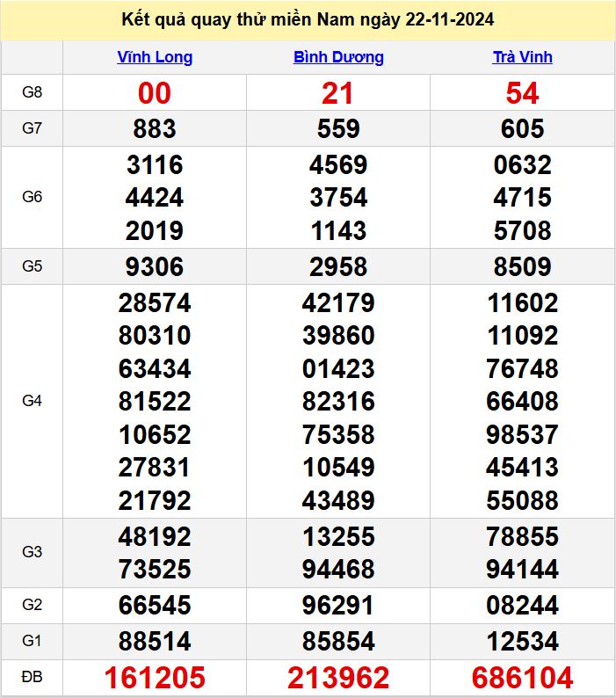Click G4 number 11092
Viewport: 616px width, 698px height.
tap(522, 335)
